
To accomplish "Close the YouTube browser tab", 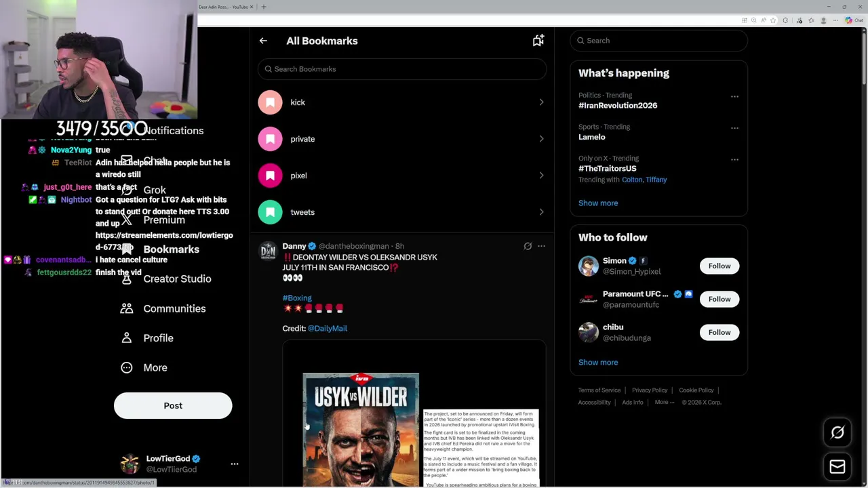I will click(x=252, y=7).
